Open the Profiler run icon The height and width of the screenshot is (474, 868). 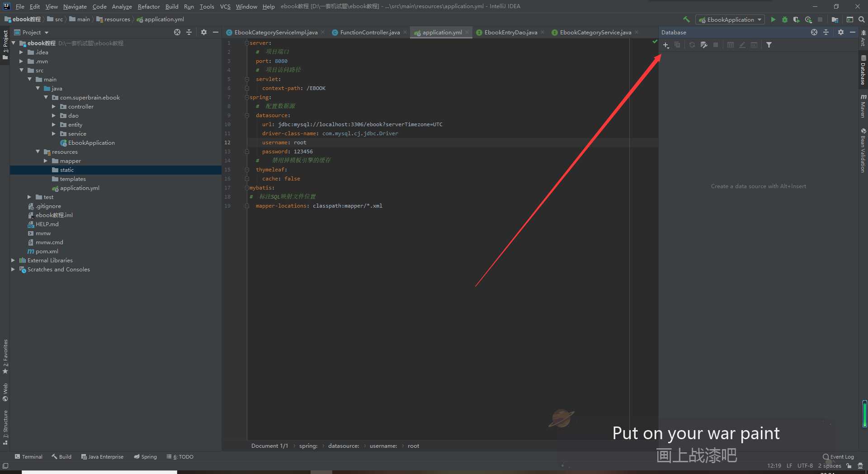click(808, 19)
